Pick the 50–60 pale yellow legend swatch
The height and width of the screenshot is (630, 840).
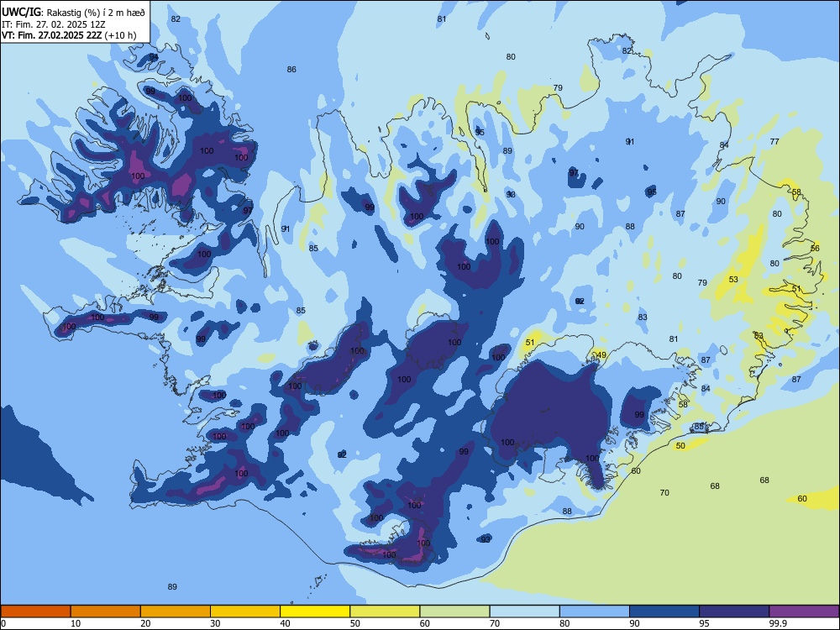(385, 612)
